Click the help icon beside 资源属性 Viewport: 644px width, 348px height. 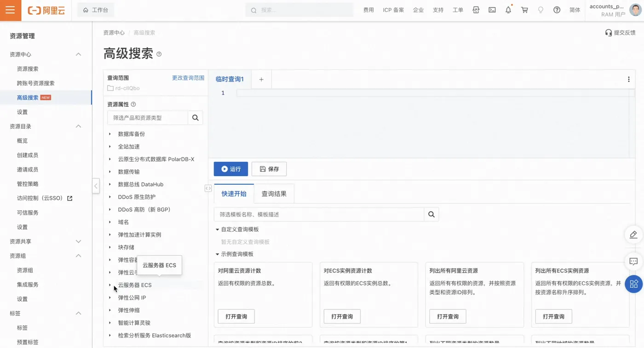pos(133,104)
